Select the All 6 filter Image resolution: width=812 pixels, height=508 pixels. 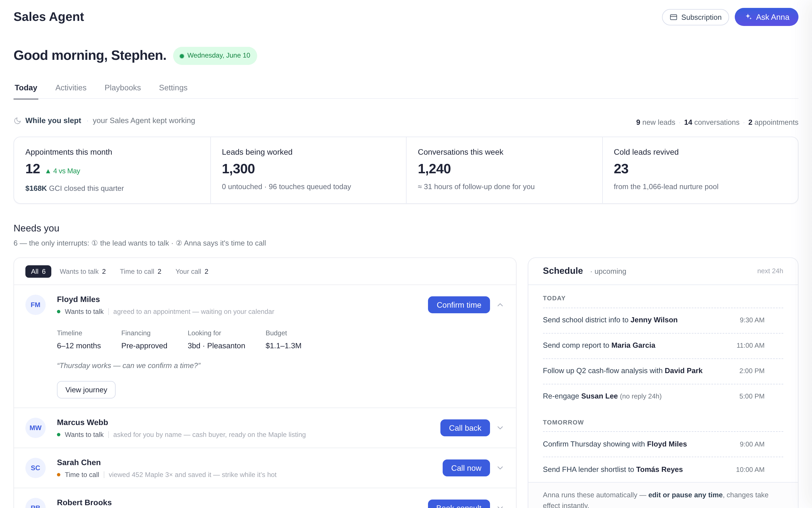[38, 271]
